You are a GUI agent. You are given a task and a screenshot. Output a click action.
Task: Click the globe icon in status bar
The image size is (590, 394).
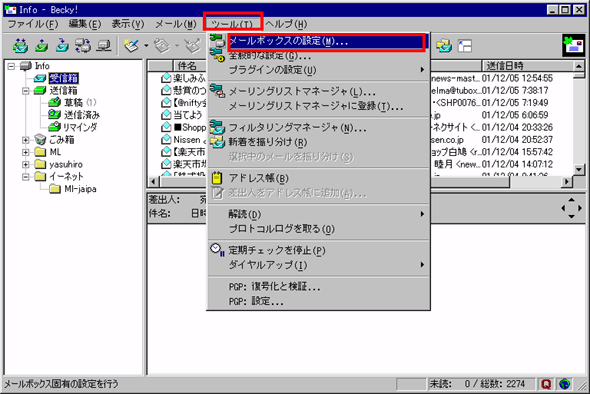pyautogui.click(x=564, y=384)
